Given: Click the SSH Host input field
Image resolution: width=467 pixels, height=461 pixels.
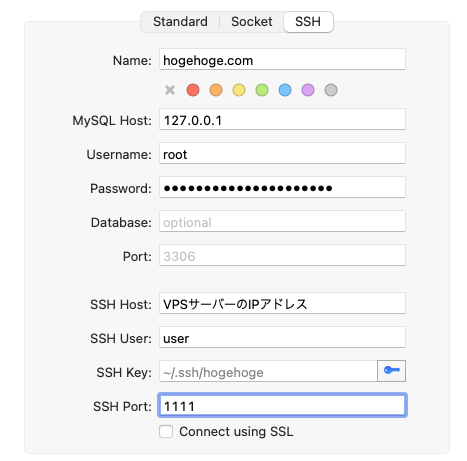Looking at the screenshot, I should [282, 303].
